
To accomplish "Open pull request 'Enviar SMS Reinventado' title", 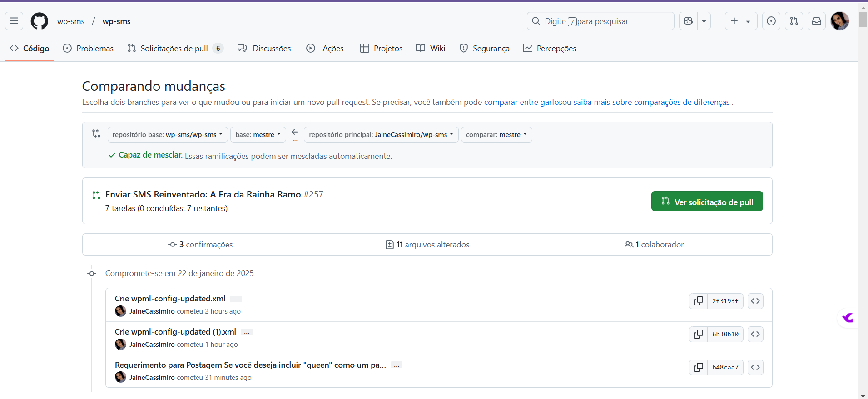I will tap(203, 194).
